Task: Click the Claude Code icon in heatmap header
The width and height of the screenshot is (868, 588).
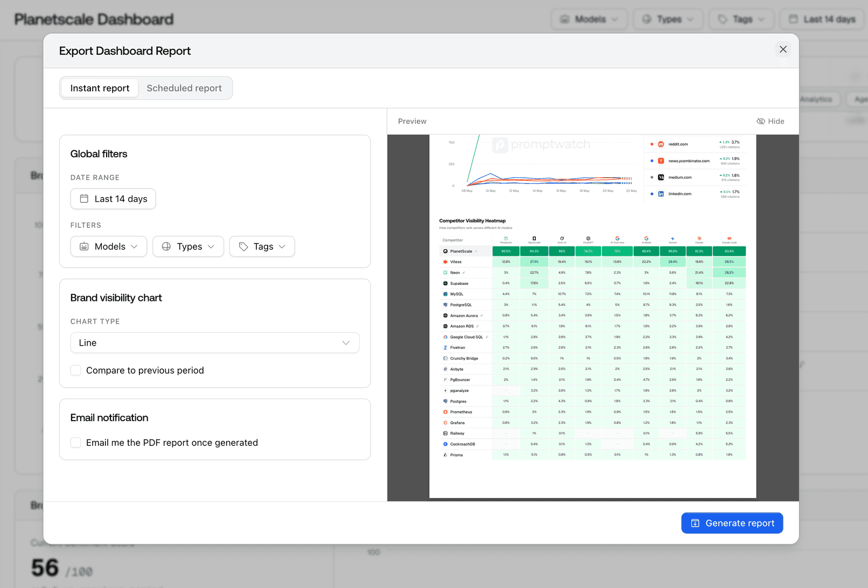Action: 729,238
